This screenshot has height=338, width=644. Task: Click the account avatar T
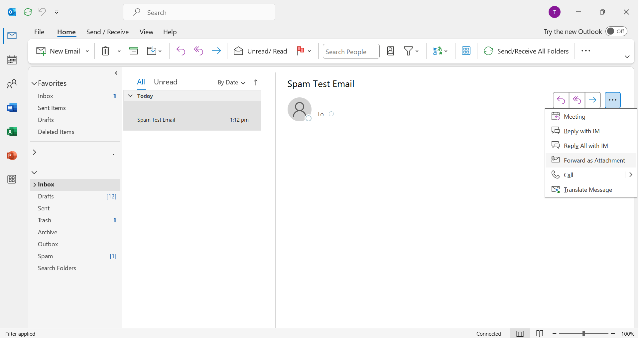pyautogui.click(x=555, y=12)
